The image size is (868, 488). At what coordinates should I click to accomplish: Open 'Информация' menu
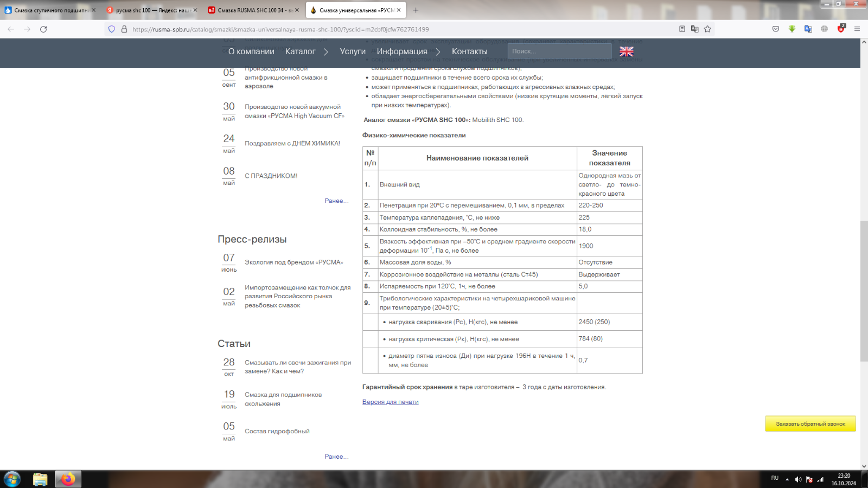pos(402,52)
